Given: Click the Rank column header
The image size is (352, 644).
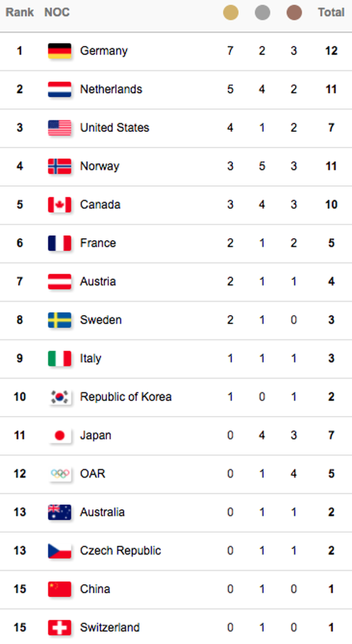Looking at the screenshot, I should point(19,12).
